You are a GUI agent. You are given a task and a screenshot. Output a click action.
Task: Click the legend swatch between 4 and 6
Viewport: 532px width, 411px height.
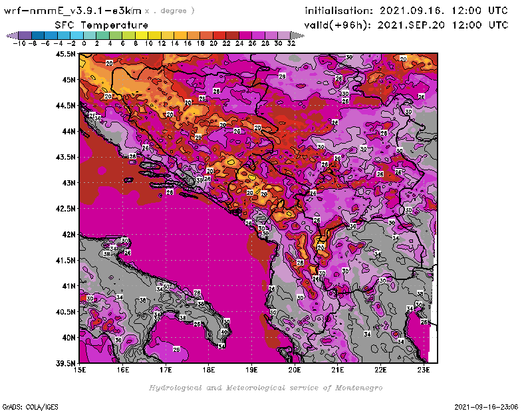[x=115, y=35]
